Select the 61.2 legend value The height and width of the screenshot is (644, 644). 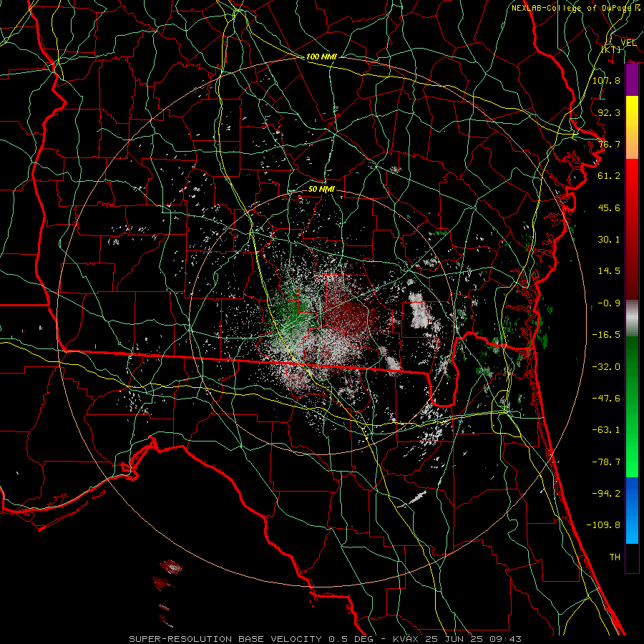coord(609,176)
